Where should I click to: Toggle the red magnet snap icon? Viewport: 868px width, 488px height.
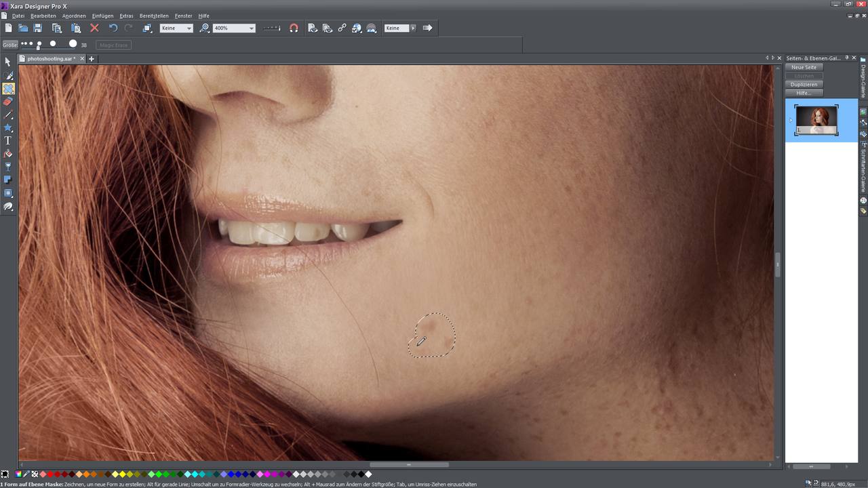pos(294,28)
